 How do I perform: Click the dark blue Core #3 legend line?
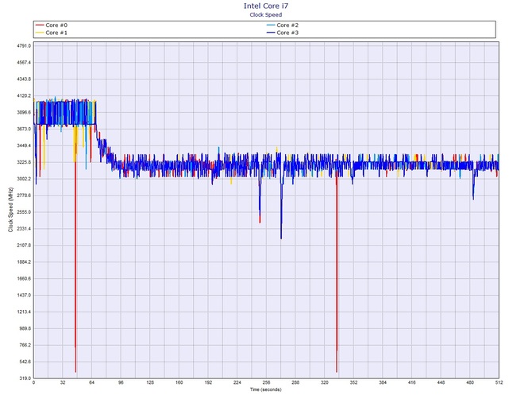click(x=271, y=33)
